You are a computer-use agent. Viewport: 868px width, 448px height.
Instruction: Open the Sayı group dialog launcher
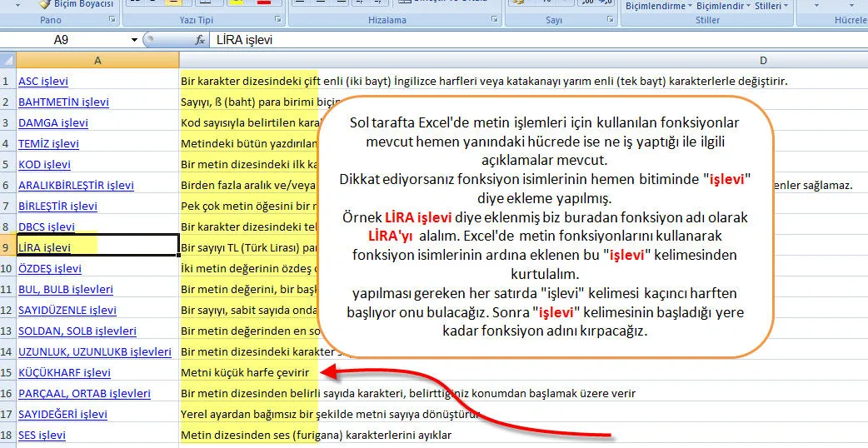609,19
